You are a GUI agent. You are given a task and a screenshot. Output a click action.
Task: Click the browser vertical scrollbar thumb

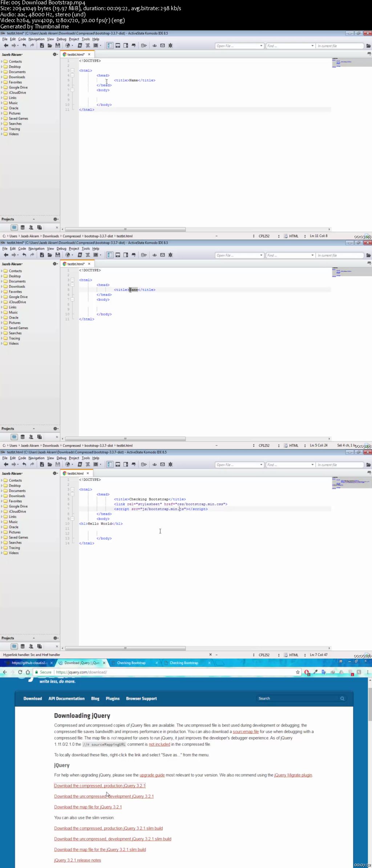[x=370, y=704]
